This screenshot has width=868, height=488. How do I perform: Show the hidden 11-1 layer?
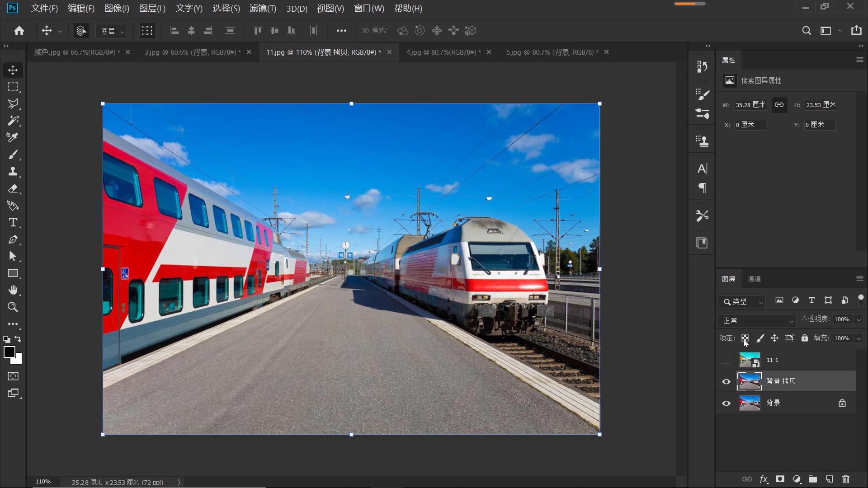click(x=726, y=360)
